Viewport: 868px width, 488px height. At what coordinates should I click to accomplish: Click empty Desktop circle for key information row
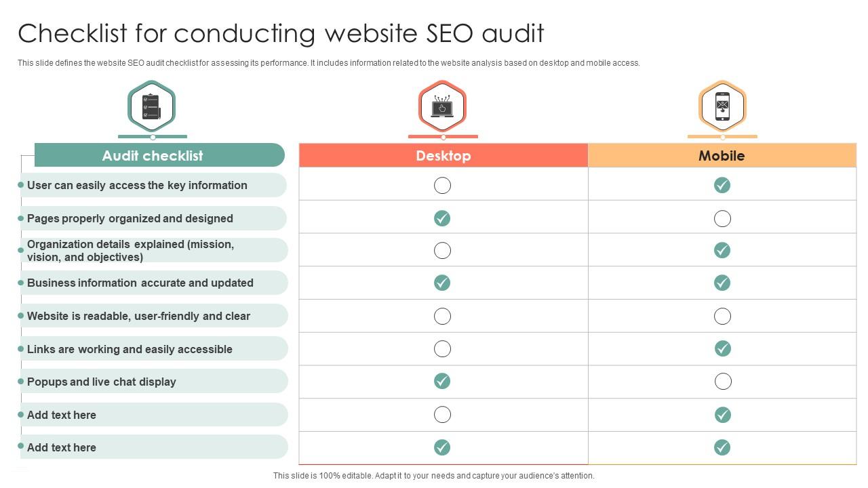(442, 185)
